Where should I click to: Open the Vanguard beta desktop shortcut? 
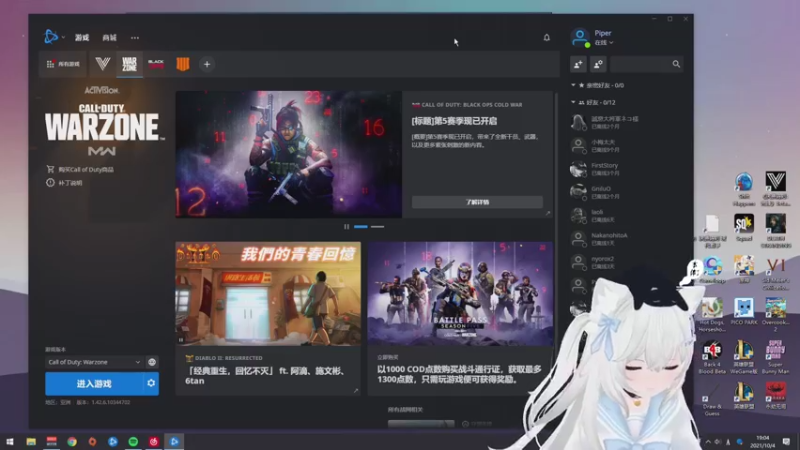[x=776, y=188]
